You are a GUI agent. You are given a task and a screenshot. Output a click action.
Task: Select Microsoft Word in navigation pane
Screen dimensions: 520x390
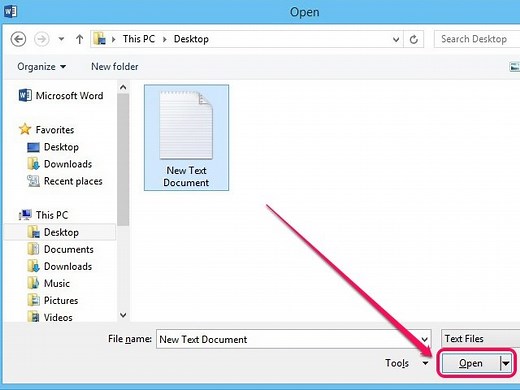coord(61,96)
